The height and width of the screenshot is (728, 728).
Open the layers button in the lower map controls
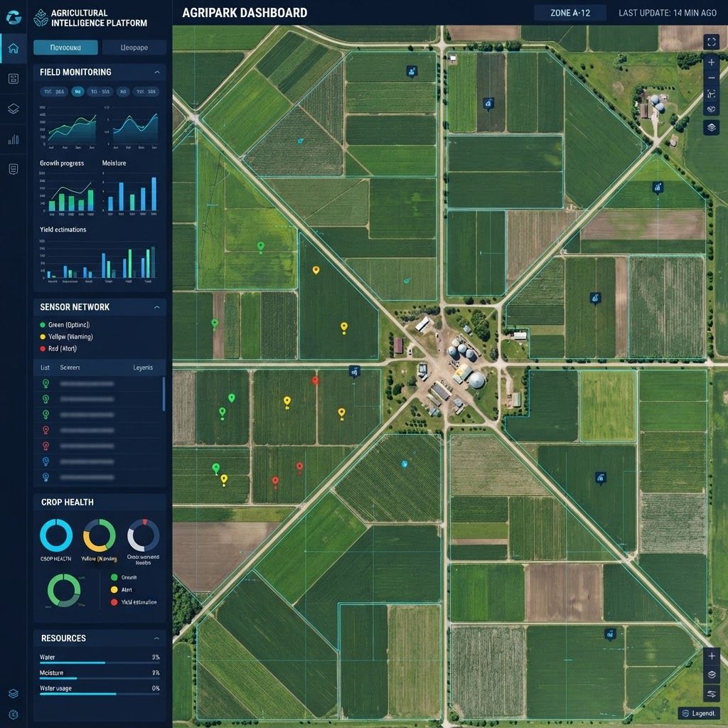point(711,675)
